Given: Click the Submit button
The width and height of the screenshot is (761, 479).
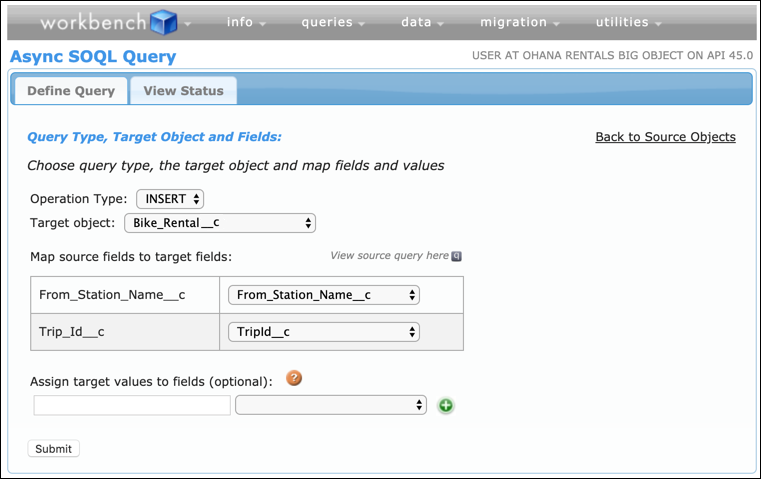Looking at the screenshot, I should click(53, 449).
